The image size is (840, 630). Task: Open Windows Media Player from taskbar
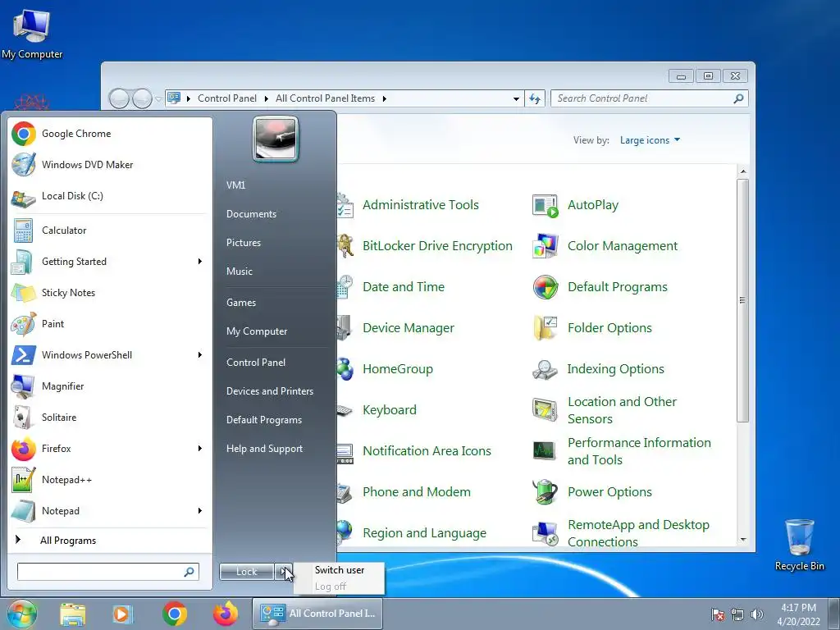[x=122, y=614]
